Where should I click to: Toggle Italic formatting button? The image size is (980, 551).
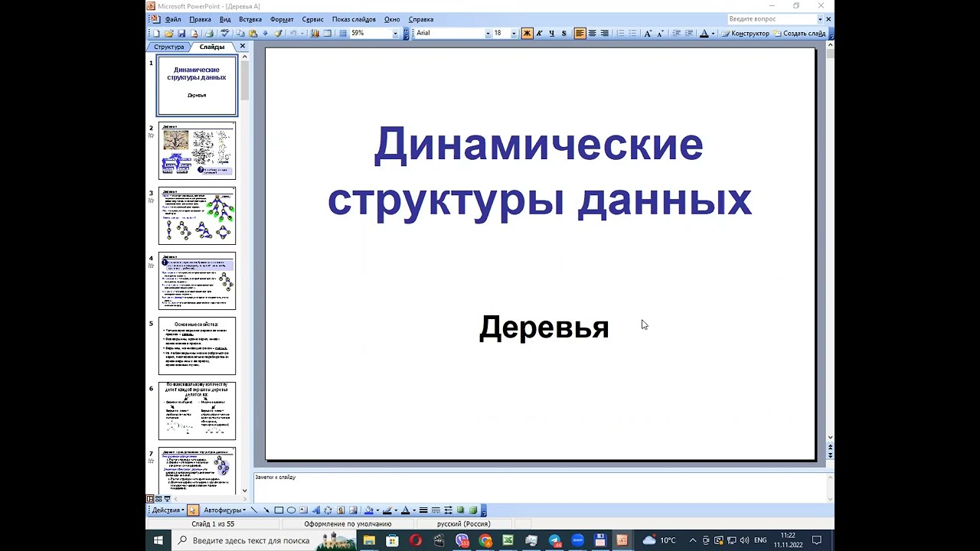[x=539, y=34]
